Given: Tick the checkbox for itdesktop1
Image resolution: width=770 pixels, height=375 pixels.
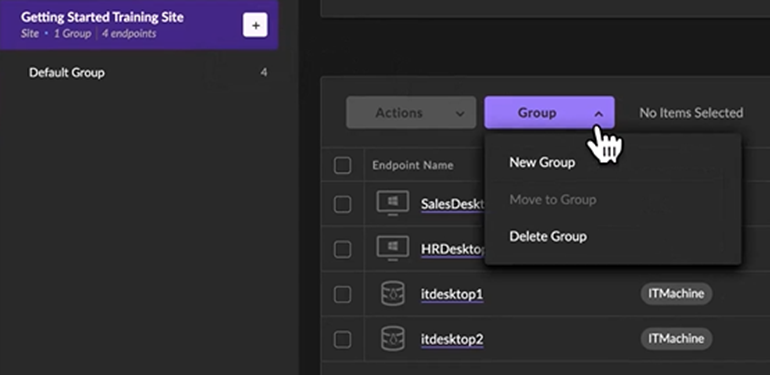Looking at the screenshot, I should (x=342, y=295).
